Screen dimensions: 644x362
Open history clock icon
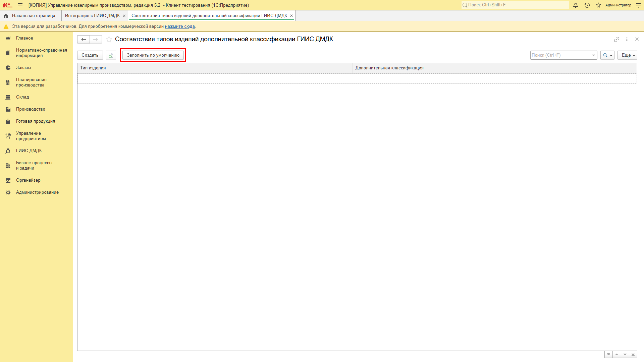(587, 5)
